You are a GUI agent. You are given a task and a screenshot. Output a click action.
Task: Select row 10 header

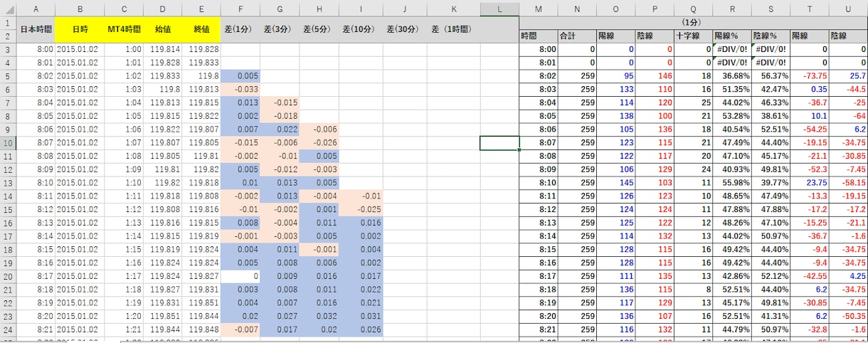coord(7,143)
